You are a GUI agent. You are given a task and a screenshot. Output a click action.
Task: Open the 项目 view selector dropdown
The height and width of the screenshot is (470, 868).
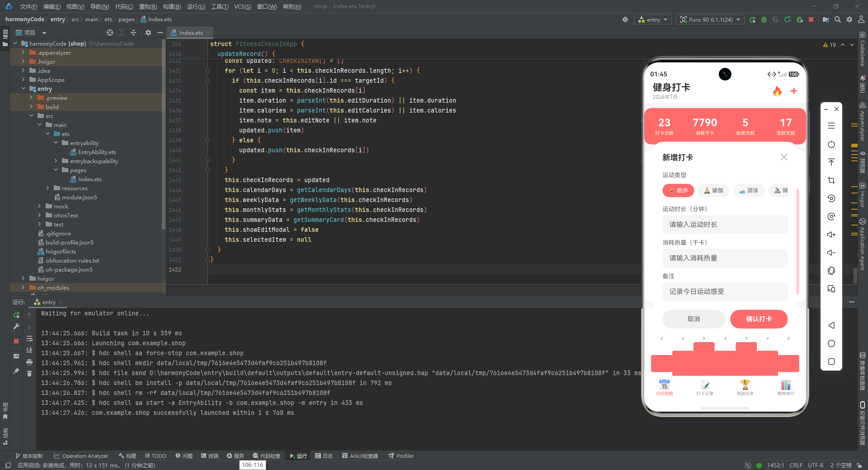[x=31, y=33]
